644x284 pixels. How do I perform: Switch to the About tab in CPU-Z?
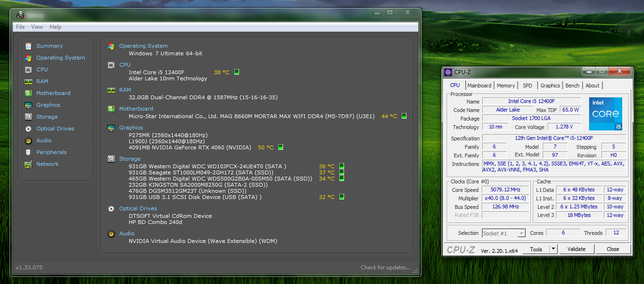pyautogui.click(x=592, y=86)
